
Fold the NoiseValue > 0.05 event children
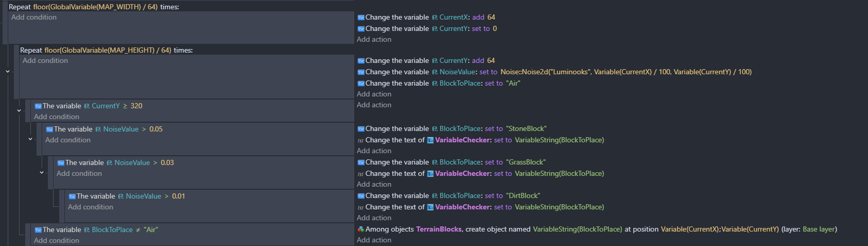[x=30, y=139]
